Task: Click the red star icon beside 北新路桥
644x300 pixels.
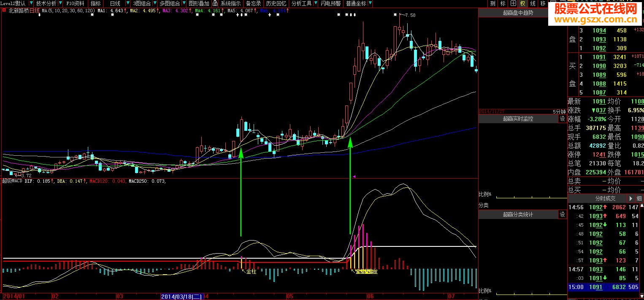Action: 4,11
